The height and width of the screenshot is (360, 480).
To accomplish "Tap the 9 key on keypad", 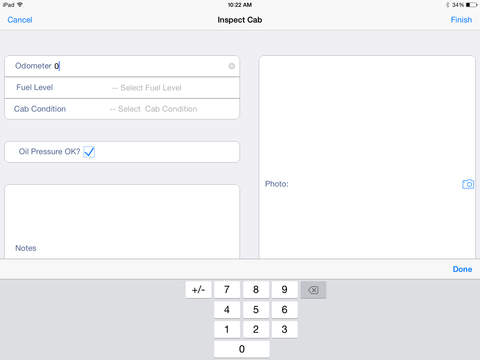I will [284, 290].
